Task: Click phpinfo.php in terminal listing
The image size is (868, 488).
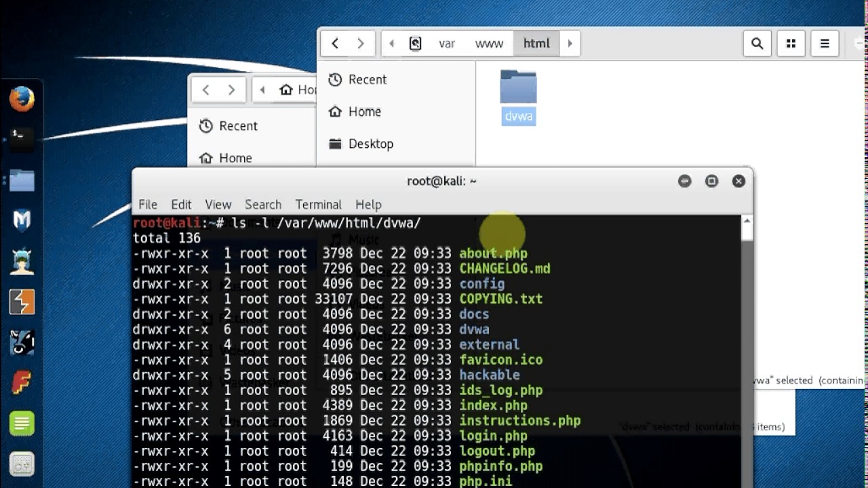Action: click(x=500, y=466)
